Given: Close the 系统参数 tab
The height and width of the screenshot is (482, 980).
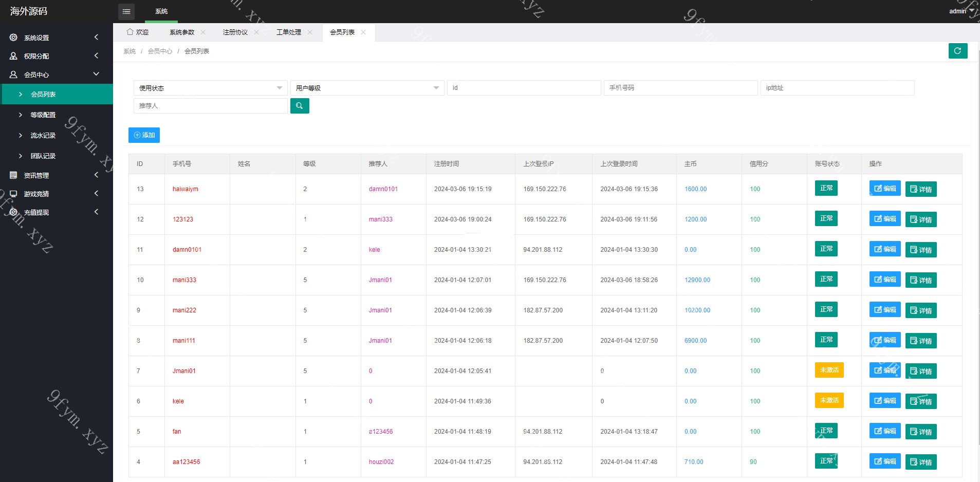Looking at the screenshot, I should click(203, 32).
